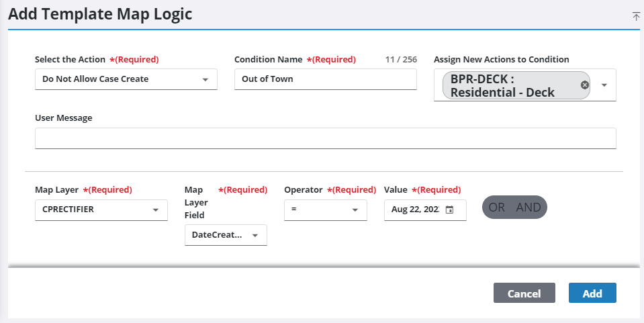The width and height of the screenshot is (644, 323).
Task: Click the Operator field label
Action: [x=304, y=190]
